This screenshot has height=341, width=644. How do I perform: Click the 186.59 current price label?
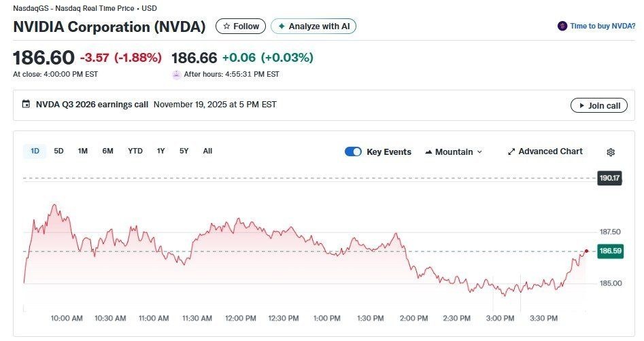(610, 251)
